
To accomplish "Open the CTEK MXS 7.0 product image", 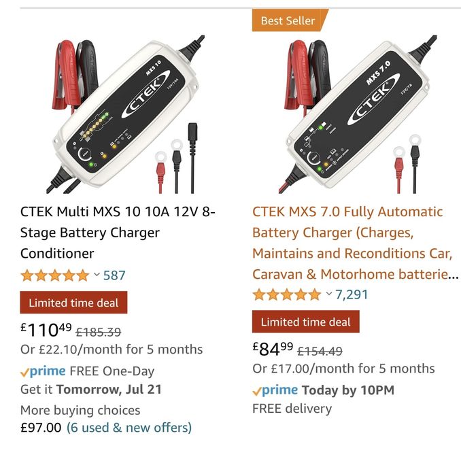I will coord(357,114).
